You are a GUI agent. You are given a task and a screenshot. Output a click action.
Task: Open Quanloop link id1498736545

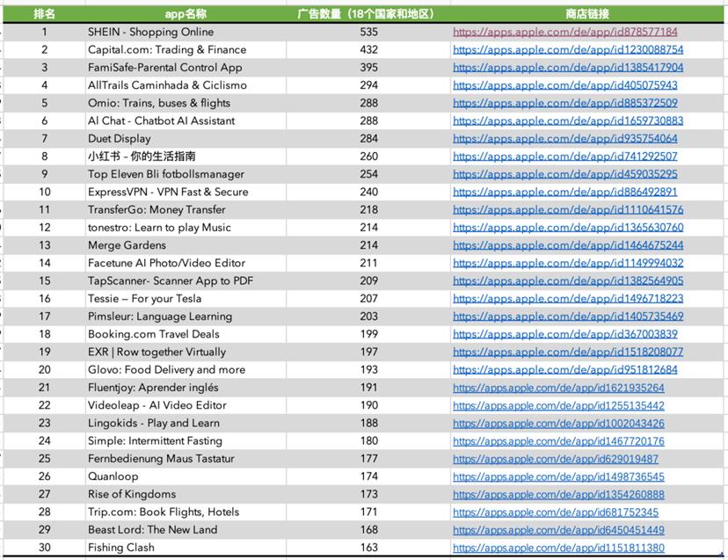(x=558, y=476)
